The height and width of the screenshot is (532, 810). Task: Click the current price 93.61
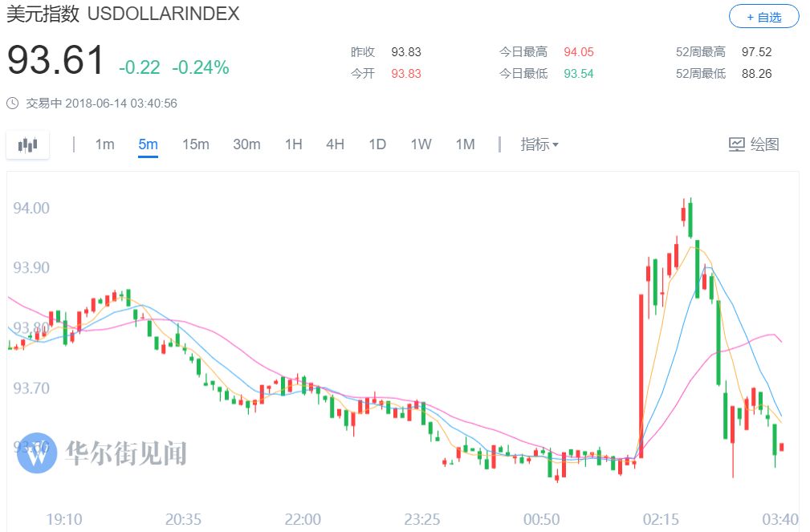coord(56,60)
